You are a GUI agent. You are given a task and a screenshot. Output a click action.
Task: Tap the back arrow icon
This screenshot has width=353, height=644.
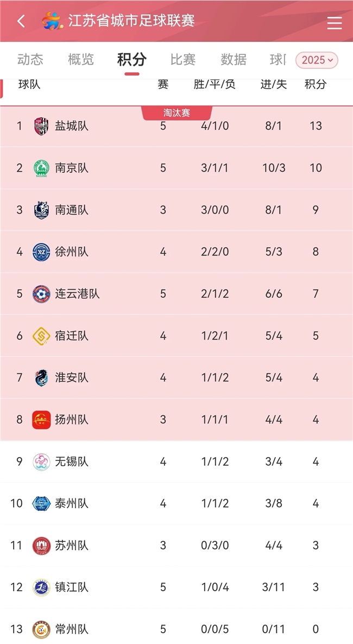point(21,21)
